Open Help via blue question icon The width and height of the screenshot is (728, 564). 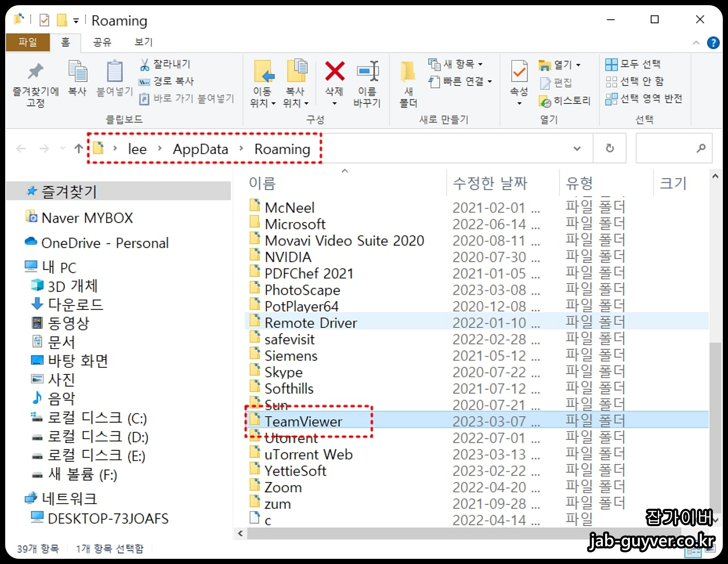713,43
